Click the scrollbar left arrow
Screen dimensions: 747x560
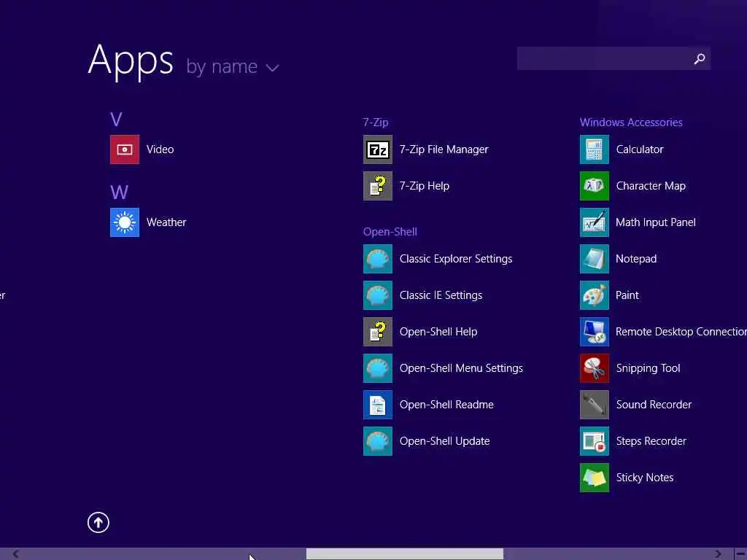click(x=16, y=554)
